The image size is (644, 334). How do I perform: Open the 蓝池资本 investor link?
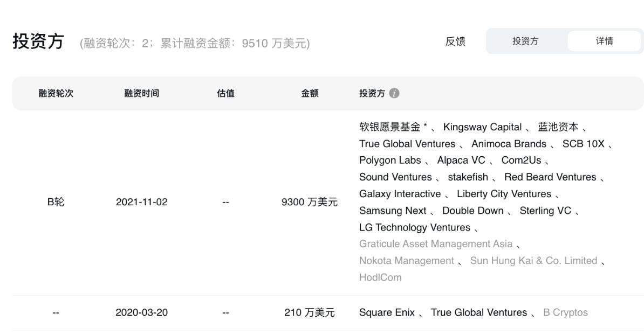[558, 127]
